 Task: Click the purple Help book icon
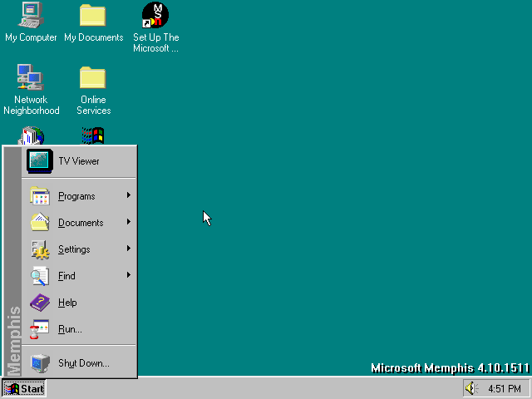pyautogui.click(x=40, y=303)
